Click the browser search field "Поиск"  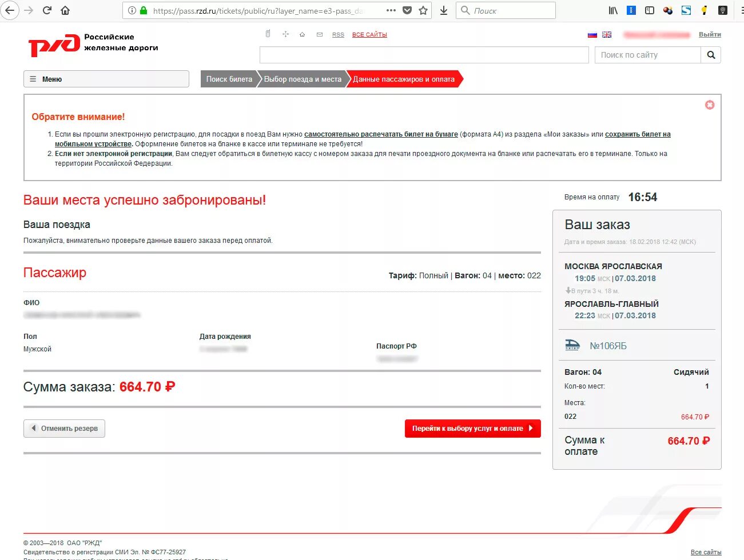click(506, 10)
